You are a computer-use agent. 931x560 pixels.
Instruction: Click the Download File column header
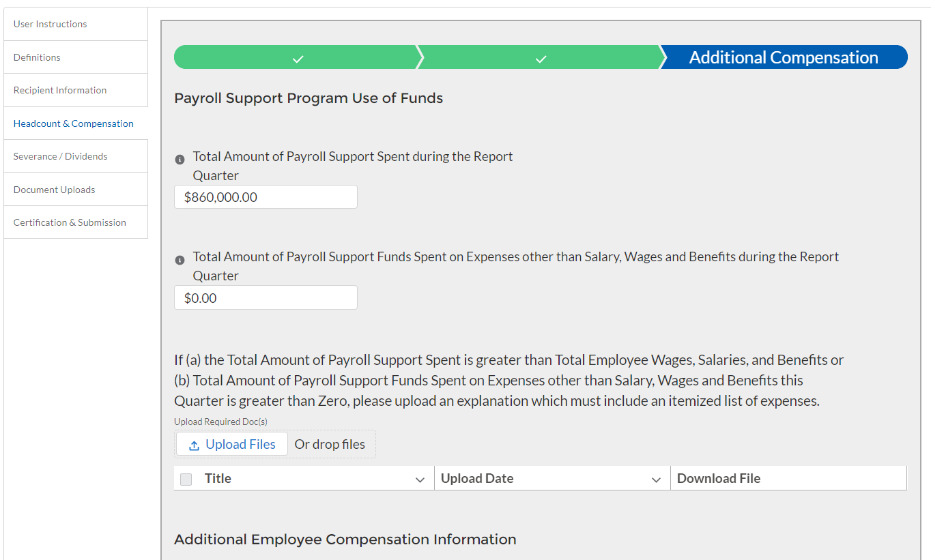pos(719,478)
